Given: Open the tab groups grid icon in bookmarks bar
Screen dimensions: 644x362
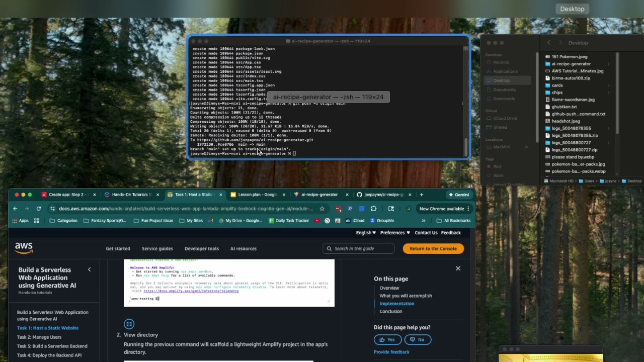Looking at the screenshot, I should click(x=37, y=221).
